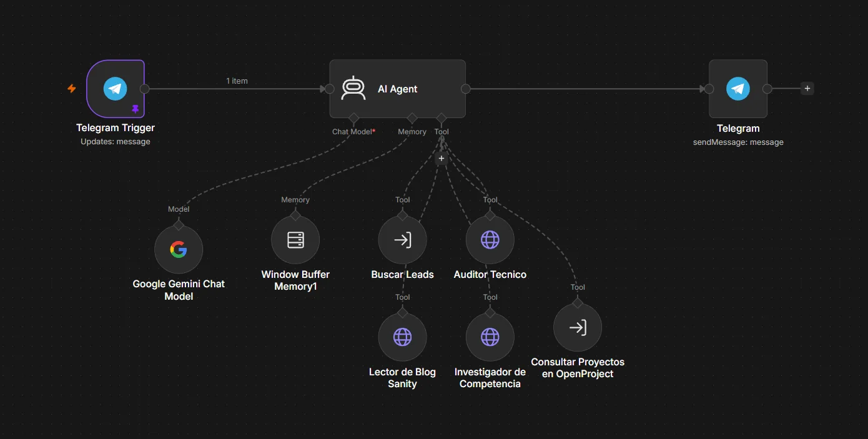Click the purple pin on Telegram Trigger

[x=136, y=109]
